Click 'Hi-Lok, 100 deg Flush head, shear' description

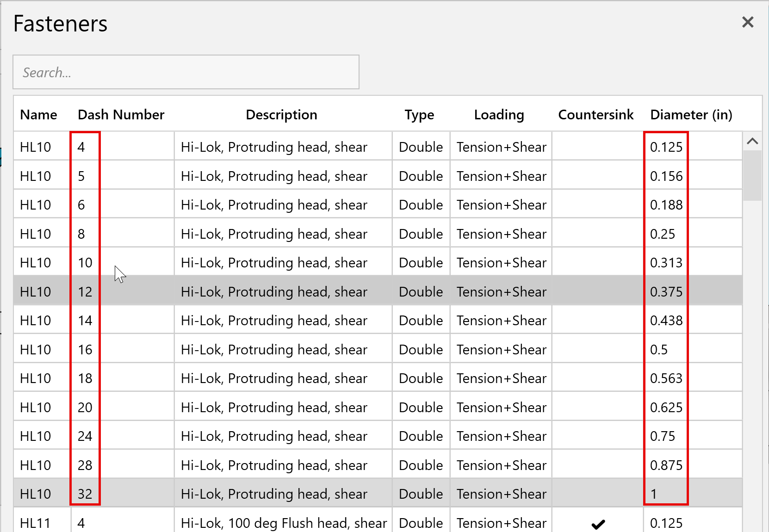[284, 523]
